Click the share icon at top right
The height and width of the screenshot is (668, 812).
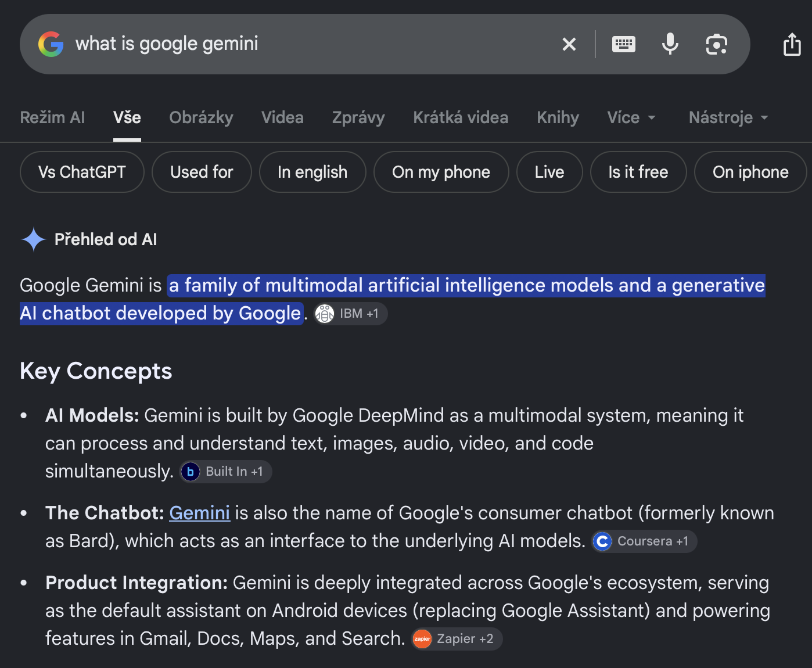(x=792, y=44)
